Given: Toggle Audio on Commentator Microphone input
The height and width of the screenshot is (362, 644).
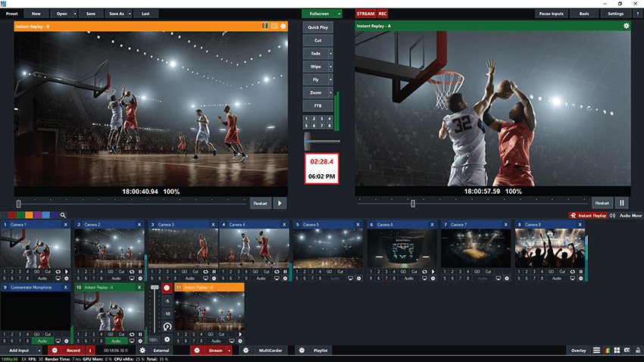Looking at the screenshot, I should (42, 342).
